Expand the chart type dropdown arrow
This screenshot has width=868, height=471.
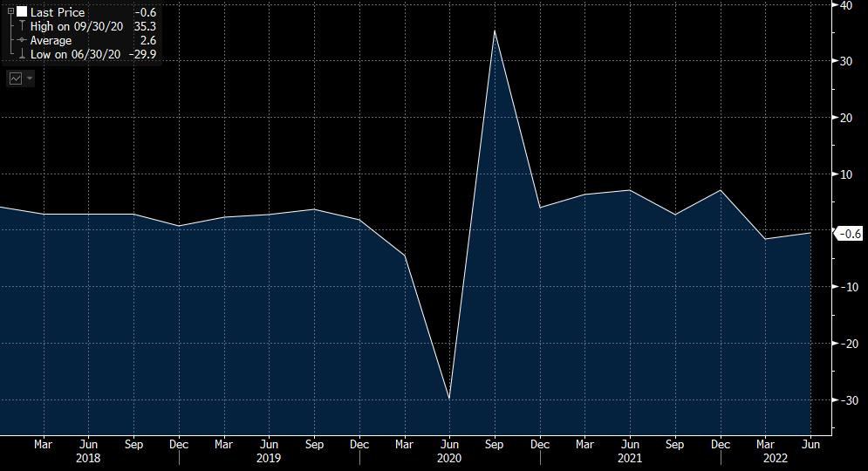click(x=30, y=78)
